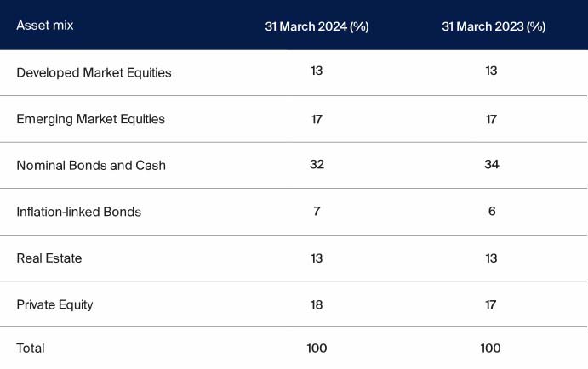Select the 2024 Private Equity value 18
The width and height of the screenshot is (588, 369).
point(317,305)
